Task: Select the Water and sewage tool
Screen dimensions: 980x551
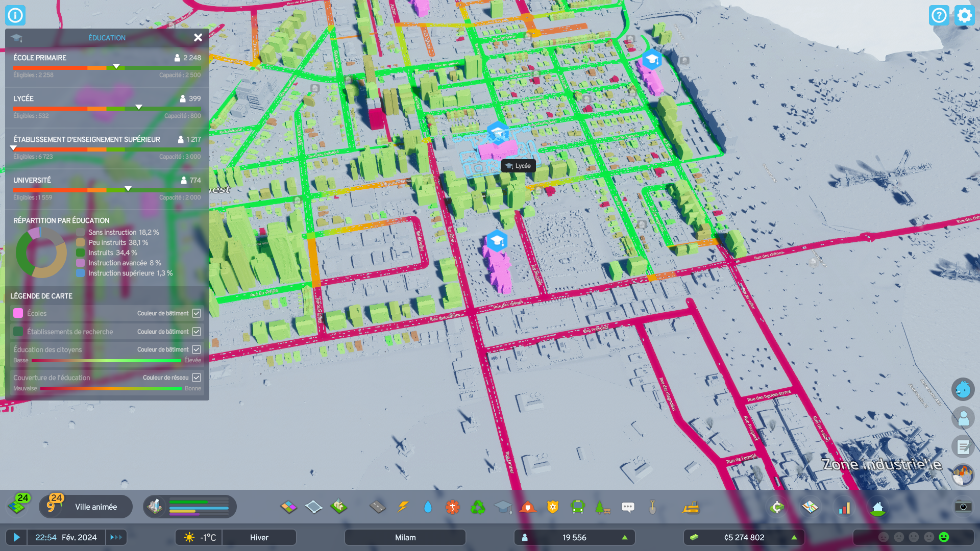Action: tap(428, 507)
